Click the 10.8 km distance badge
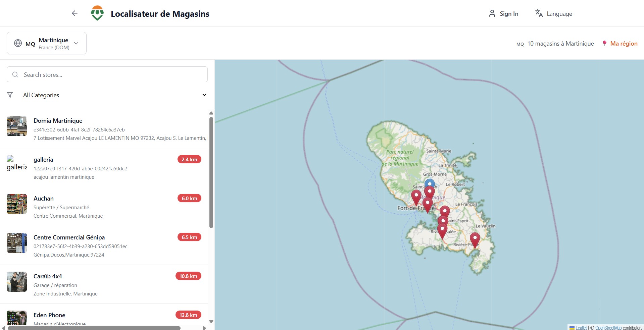The width and height of the screenshot is (644, 330). [188, 276]
